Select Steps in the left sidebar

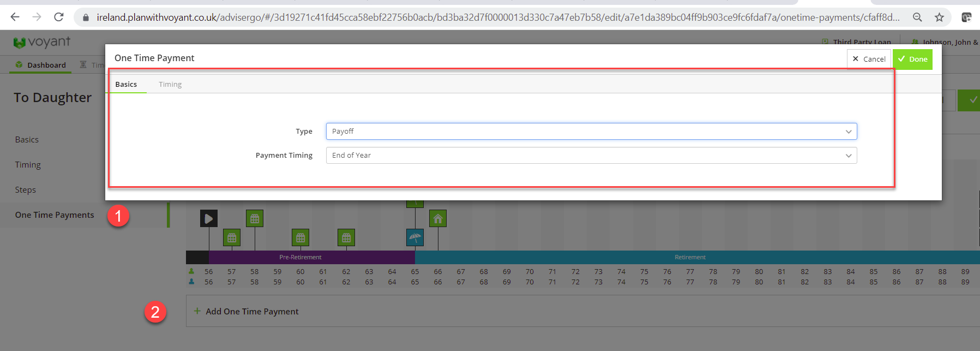[x=26, y=190]
